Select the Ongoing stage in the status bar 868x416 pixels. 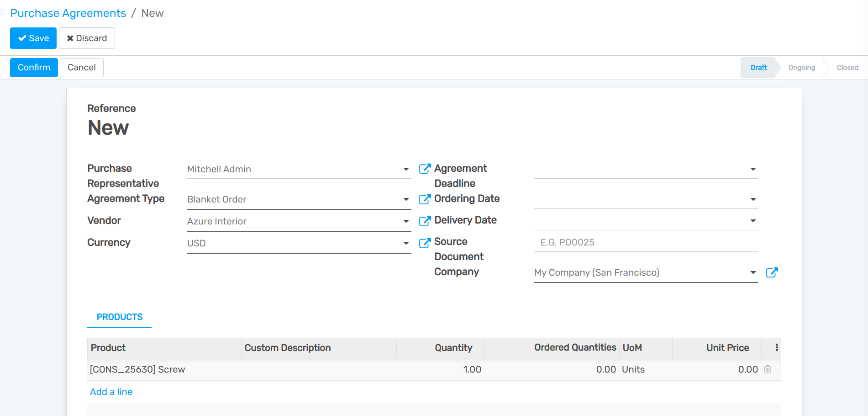801,67
